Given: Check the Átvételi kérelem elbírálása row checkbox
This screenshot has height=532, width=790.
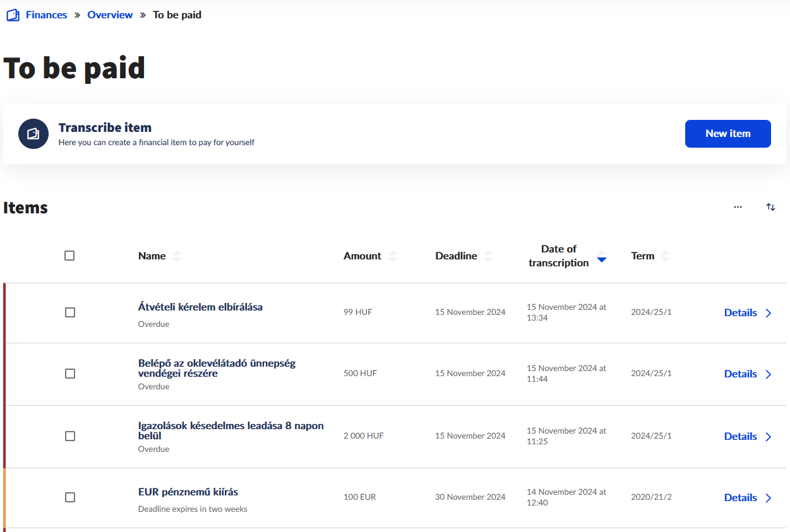Looking at the screenshot, I should (70, 312).
